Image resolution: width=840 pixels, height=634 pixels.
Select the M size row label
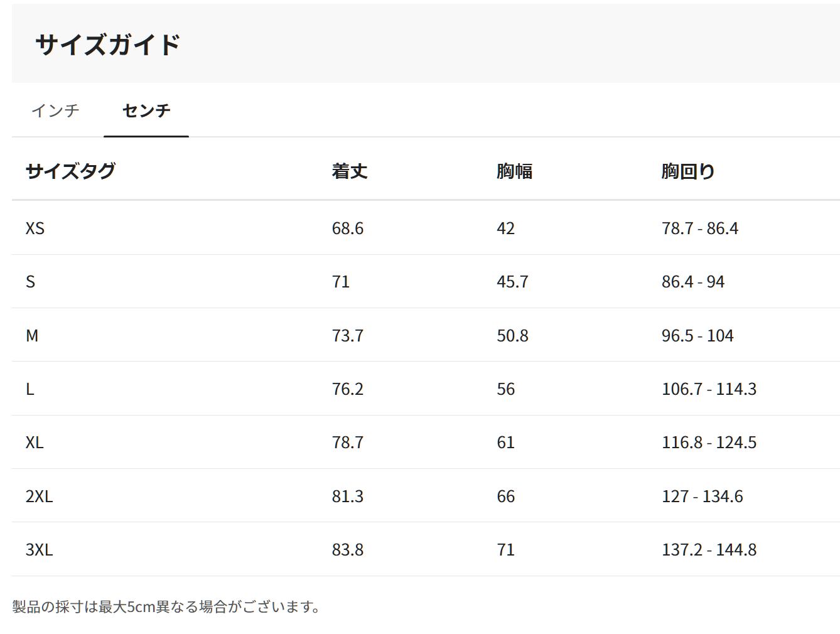[x=32, y=336]
